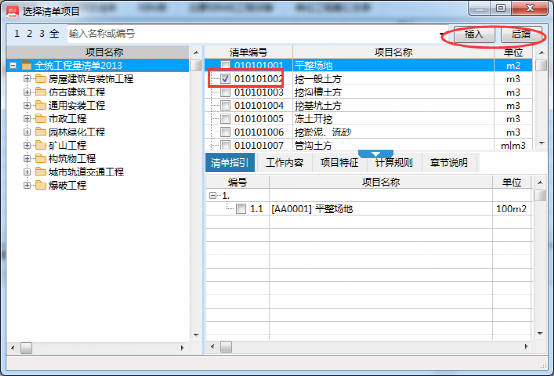Click the folder icon of 爆破工程

41,185
